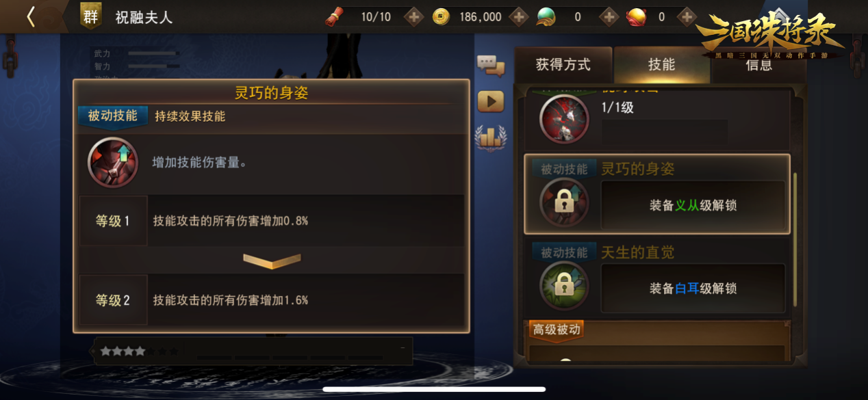Select the locked 天生的直觉 skill icon

click(x=564, y=286)
